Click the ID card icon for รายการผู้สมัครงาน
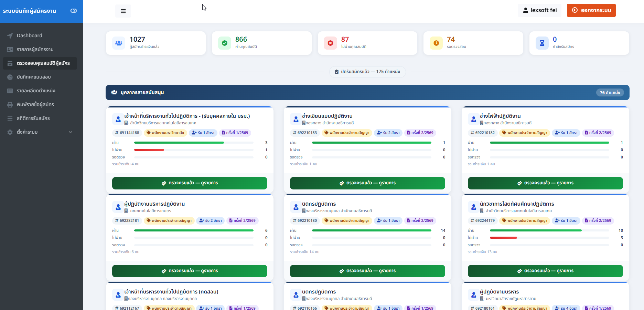The height and width of the screenshot is (310, 644). click(10, 49)
